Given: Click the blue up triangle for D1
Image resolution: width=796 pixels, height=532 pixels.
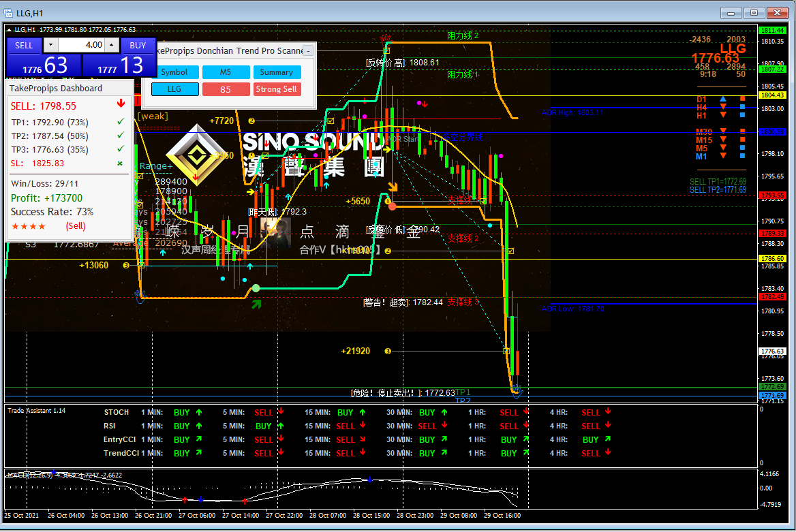Looking at the screenshot, I should [x=723, y=99].
